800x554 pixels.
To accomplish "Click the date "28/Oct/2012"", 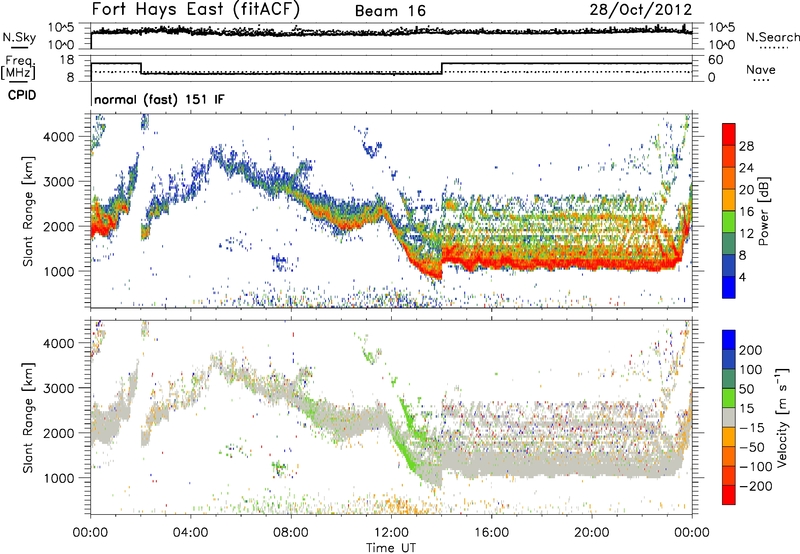I will [641, 10].
